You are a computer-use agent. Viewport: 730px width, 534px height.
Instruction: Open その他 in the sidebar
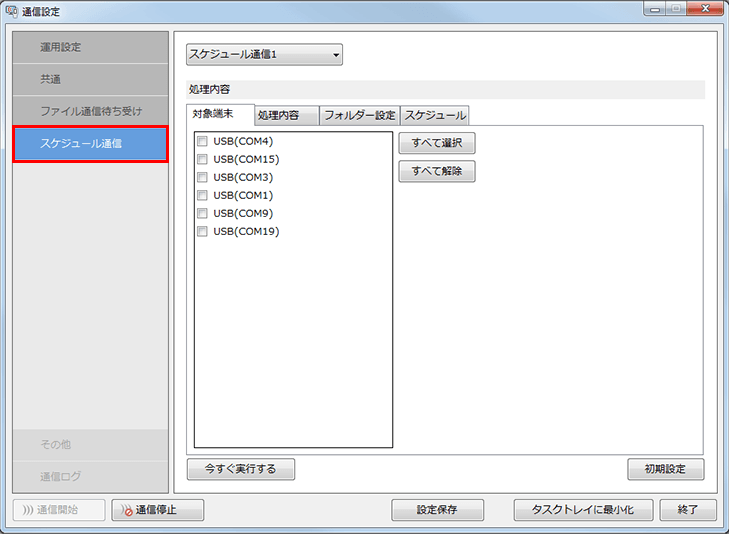(x=90, y=445)
